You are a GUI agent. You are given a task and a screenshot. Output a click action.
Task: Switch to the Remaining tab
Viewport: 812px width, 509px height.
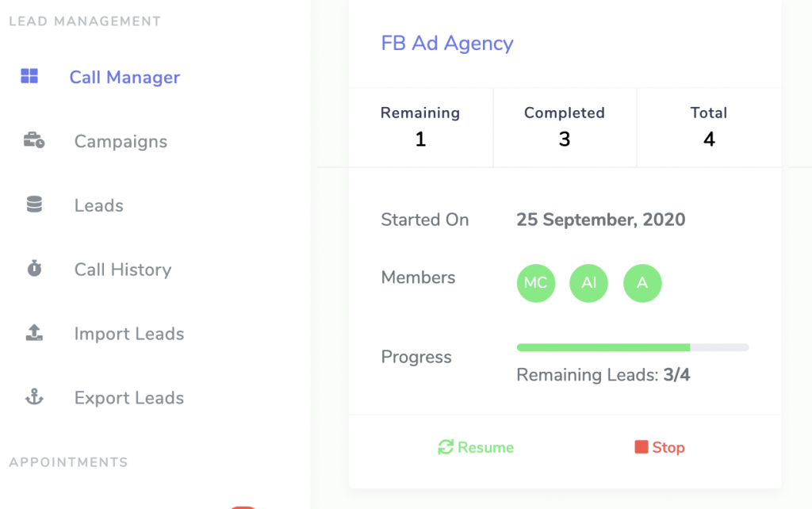420,127
